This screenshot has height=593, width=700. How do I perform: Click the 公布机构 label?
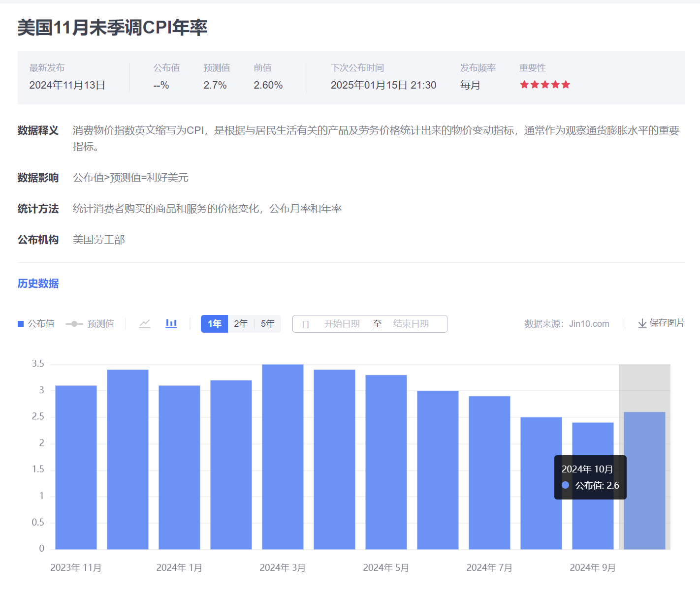click(x=38, y=240)
